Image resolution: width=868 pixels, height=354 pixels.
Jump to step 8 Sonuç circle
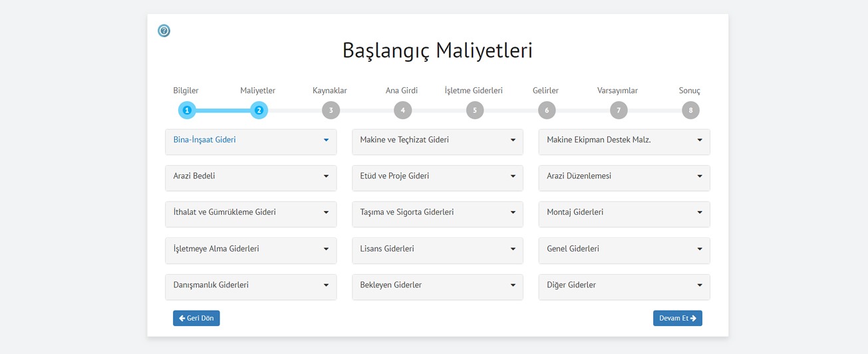tap(690, 110)
